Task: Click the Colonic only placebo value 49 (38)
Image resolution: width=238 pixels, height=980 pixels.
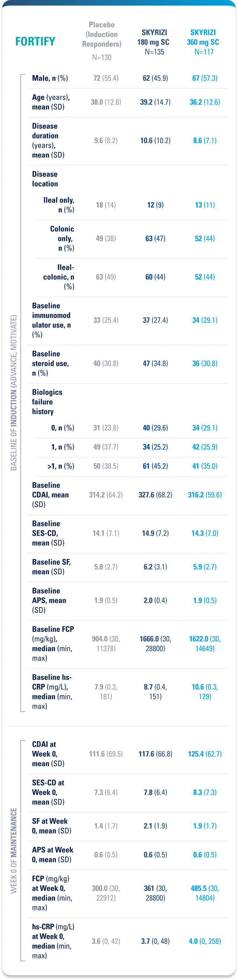Action: 106,239
